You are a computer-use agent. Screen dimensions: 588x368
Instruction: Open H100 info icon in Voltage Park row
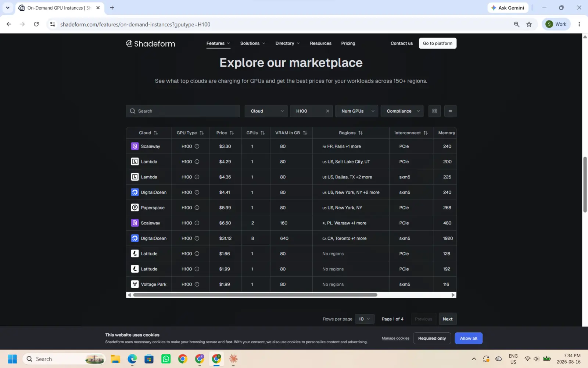click(x=197, y=284)
